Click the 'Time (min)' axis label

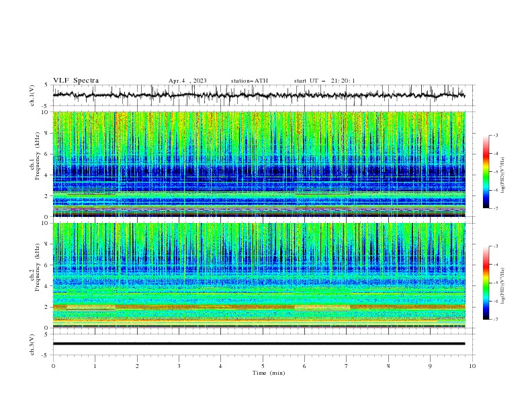269,373
